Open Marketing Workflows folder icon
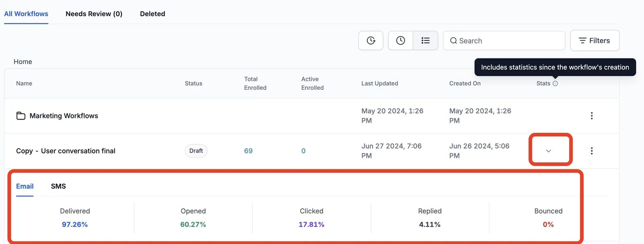This screenshot has height=244, width=644. pos(21,116)
